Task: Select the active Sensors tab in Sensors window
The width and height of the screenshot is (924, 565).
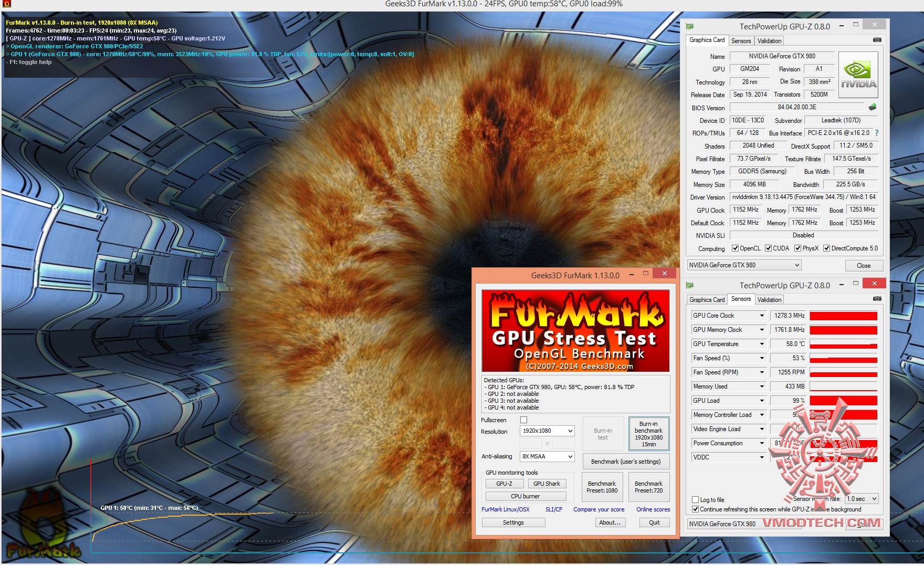Action: pos(741,299)
